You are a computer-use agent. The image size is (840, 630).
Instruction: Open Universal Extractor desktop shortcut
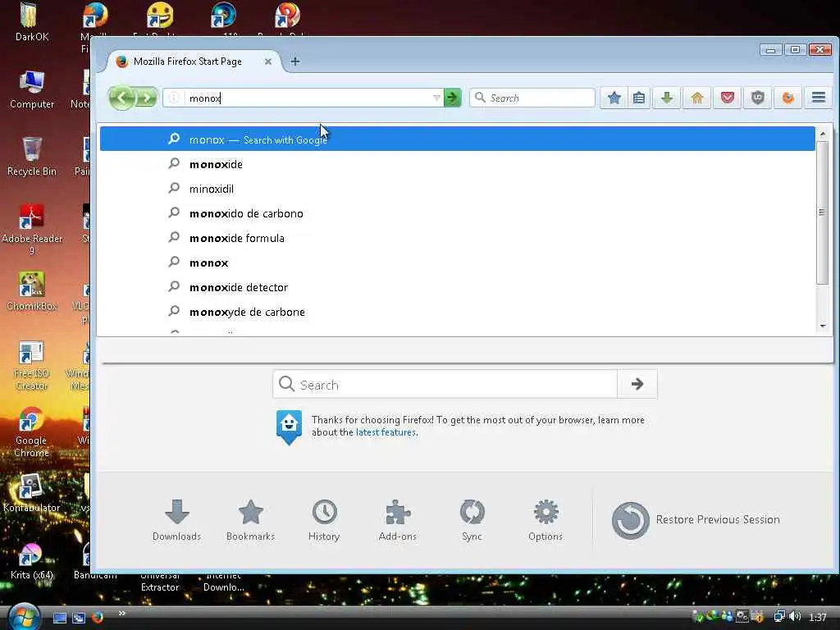(x=160, y=582)
